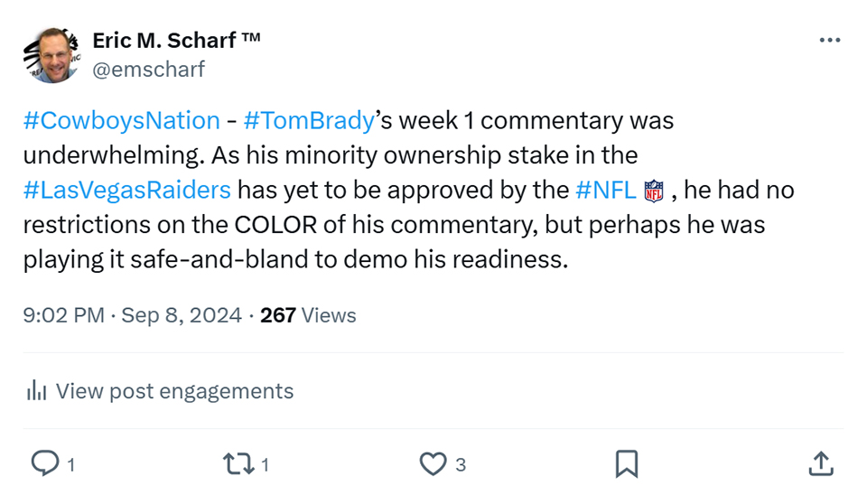Click the repost count number
Image resolution: width=867 pixels, height=504 pixels.
pyautogui.click(x=265, y=465)
